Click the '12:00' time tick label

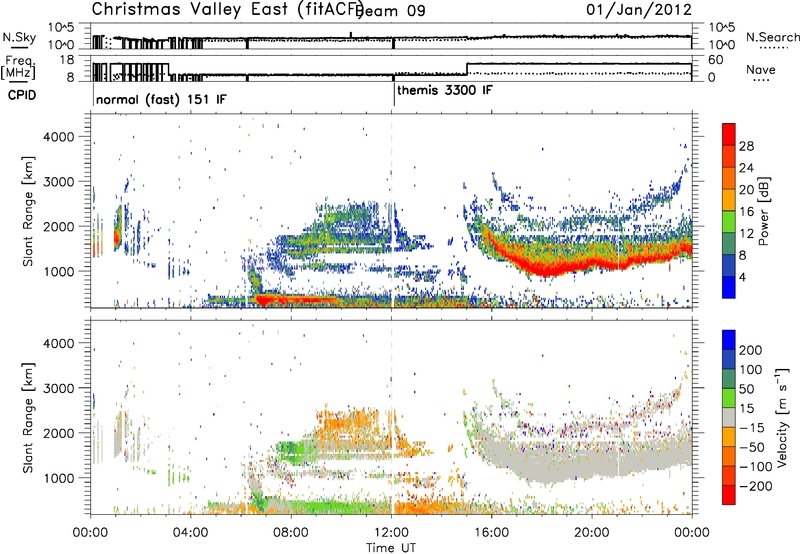pyautogui.click(x=391, y=533)
